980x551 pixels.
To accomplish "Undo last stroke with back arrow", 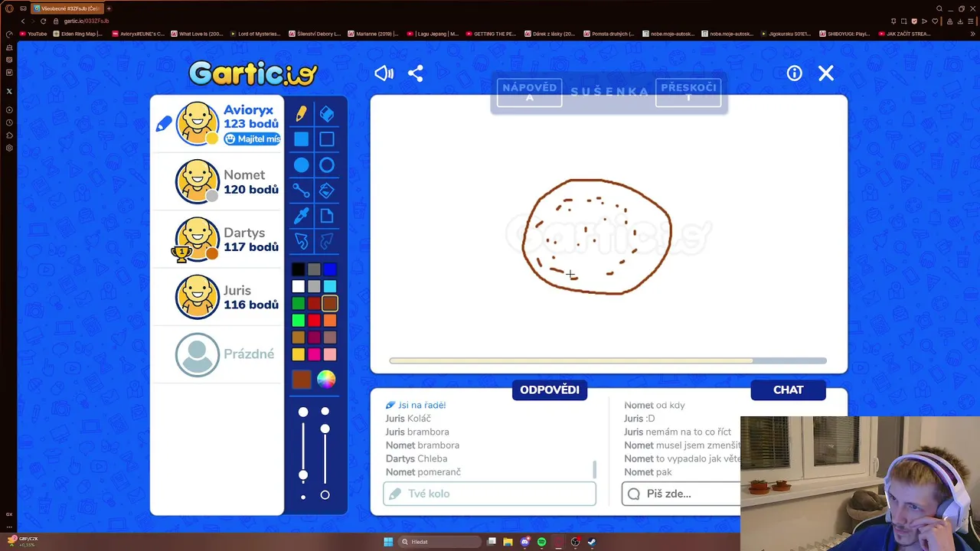I will [x=301, y=242].
